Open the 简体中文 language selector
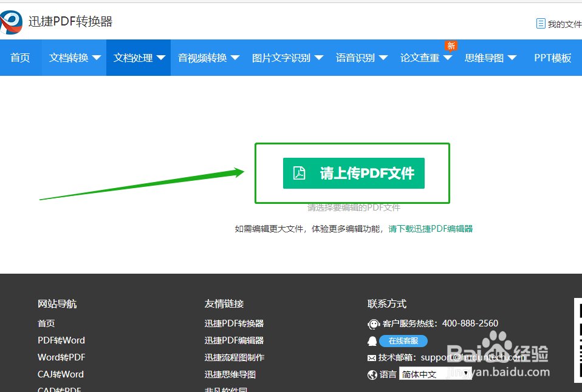The image size is (582, 392). coord(435,374)
